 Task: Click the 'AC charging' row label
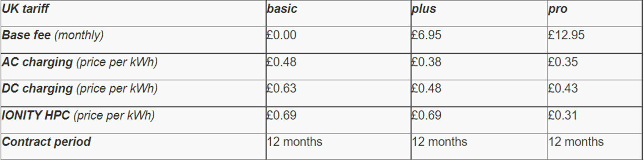(79, 62)
